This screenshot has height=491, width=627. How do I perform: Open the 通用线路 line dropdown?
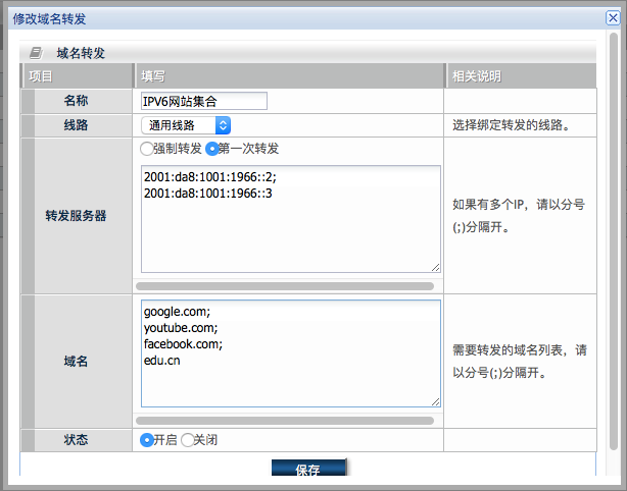click(186, 125)
